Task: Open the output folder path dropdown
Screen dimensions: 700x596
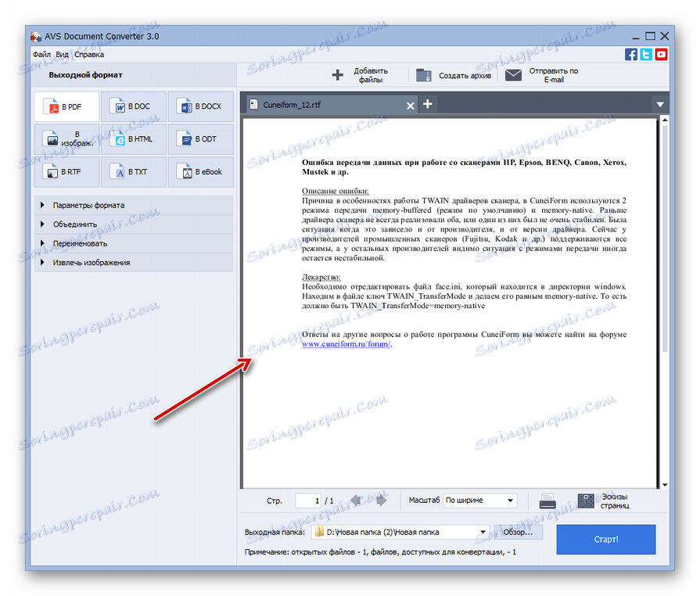Action: pyautogui.click(x=483, y=532)
